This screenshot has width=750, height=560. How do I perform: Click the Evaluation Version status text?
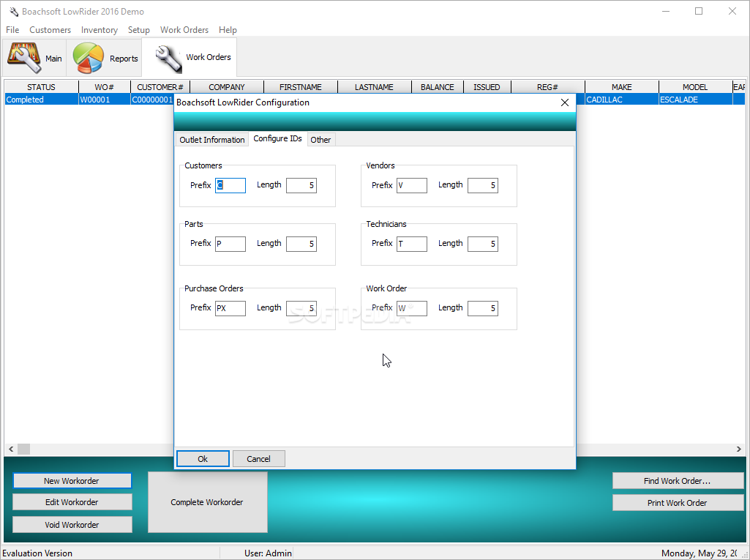pos(37,553)
